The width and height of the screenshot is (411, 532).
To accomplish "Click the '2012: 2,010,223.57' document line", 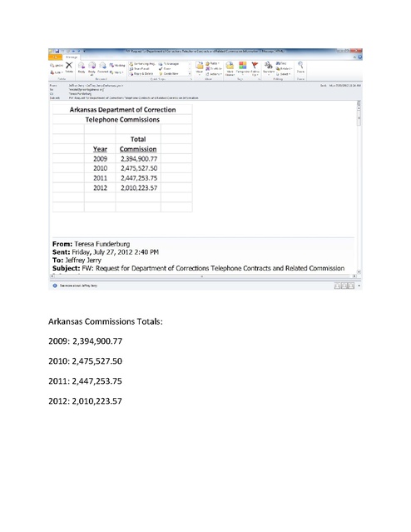I will pos(85,401).
